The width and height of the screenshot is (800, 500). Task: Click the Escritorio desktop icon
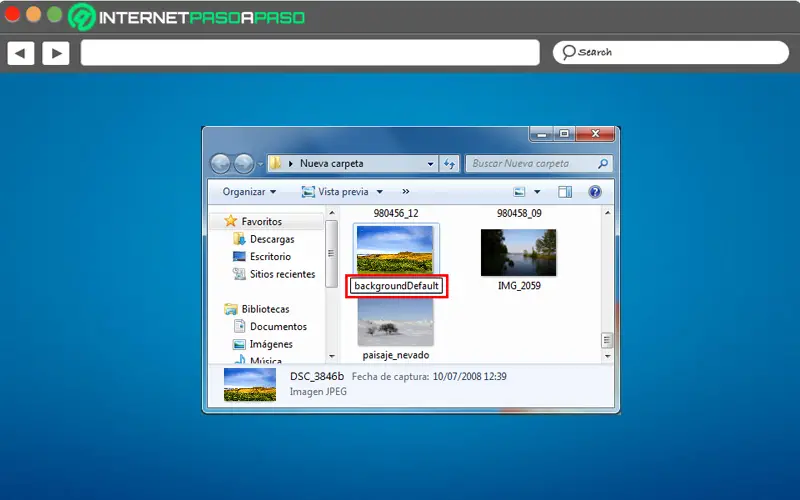239,256
